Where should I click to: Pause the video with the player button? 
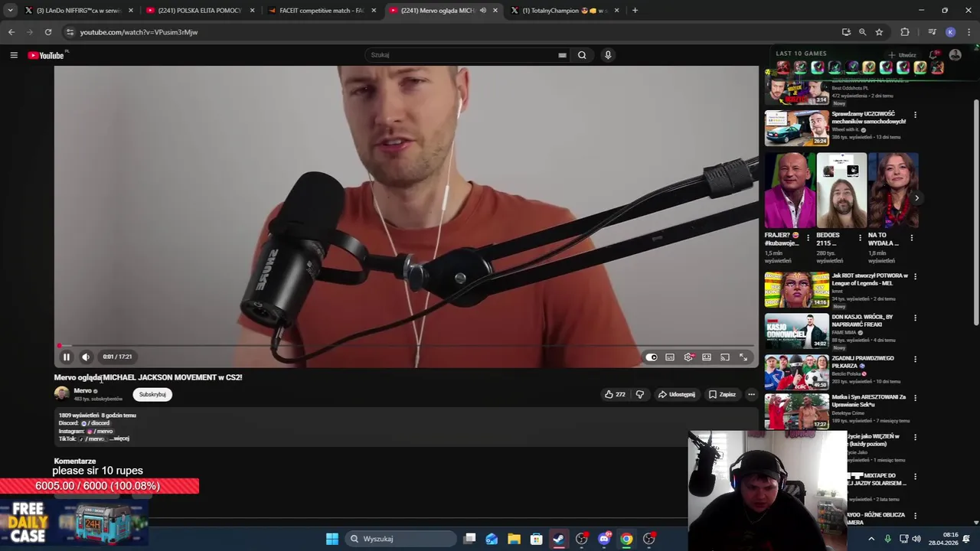[x=67, y=357]
